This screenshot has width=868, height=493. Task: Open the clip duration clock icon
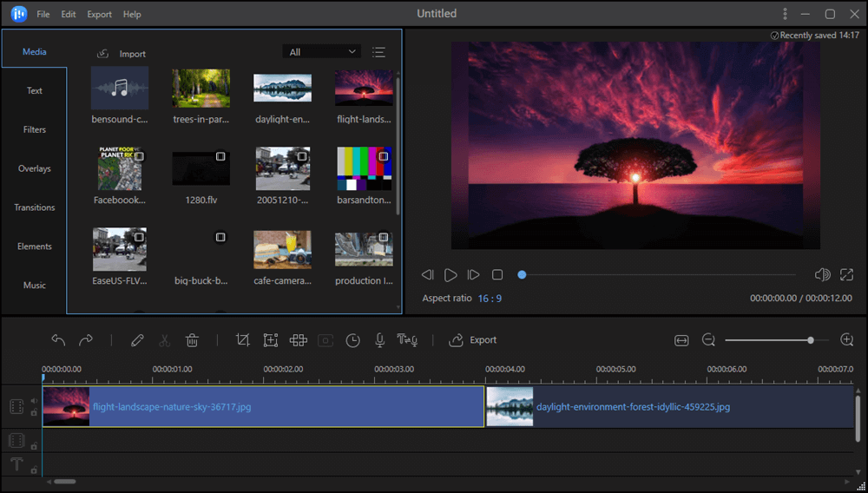point(352,340)
